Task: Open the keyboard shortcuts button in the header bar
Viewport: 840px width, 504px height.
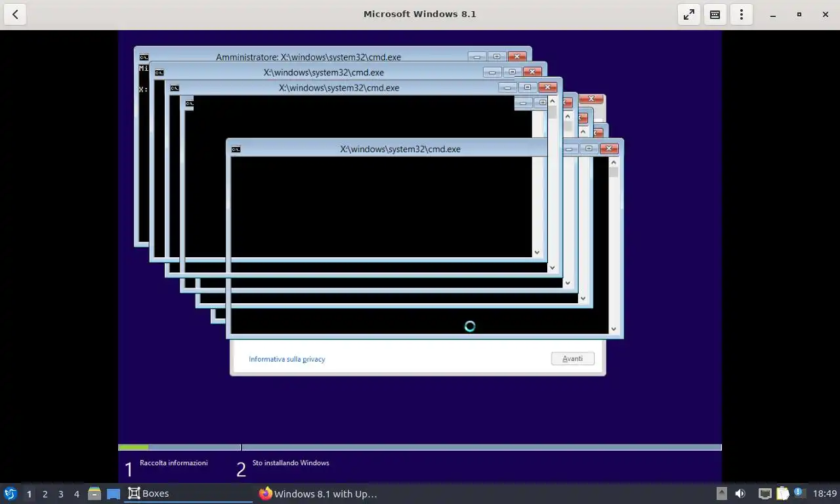Action: pyautogui.click(x=715, y=14)
